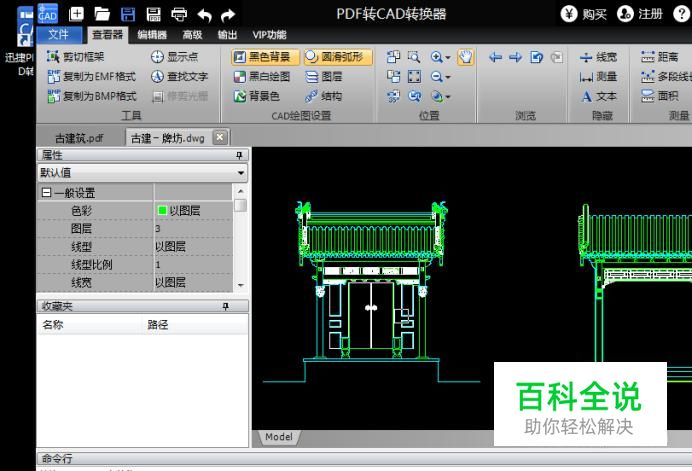Select the pan hand tool
The image size is (692, 471).
(x=465, y=57)
